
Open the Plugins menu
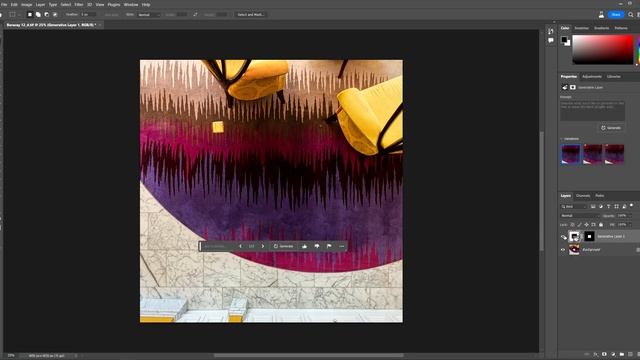point(114,4)
